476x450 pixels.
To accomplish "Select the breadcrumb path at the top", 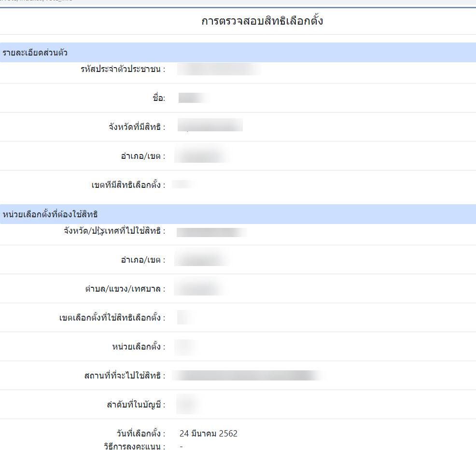I will coord(39,2).
